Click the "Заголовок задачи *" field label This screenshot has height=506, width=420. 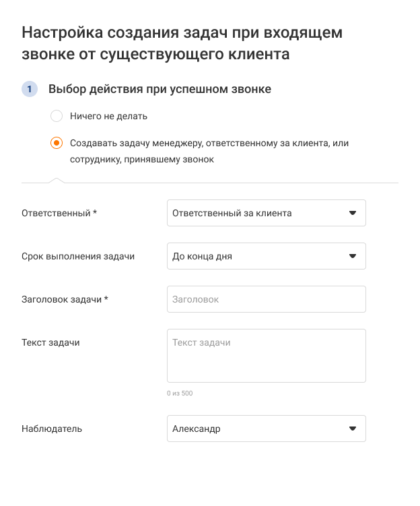click(65, 299)
